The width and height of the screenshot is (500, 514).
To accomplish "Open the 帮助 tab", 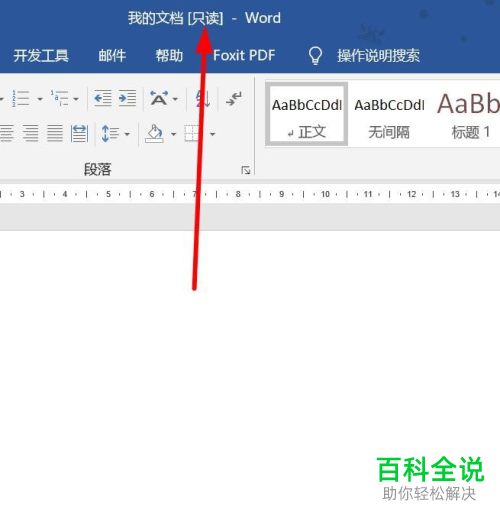I will (x=169, y=56).
